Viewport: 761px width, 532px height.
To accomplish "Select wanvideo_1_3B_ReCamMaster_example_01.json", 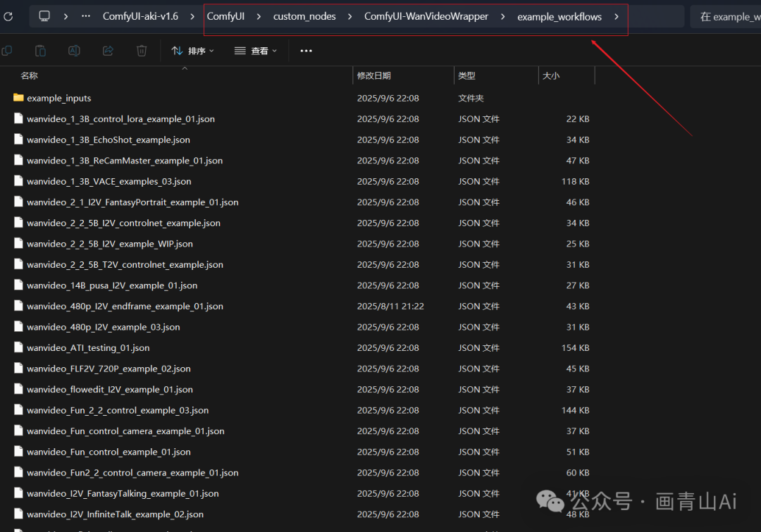I will (125, 161).
